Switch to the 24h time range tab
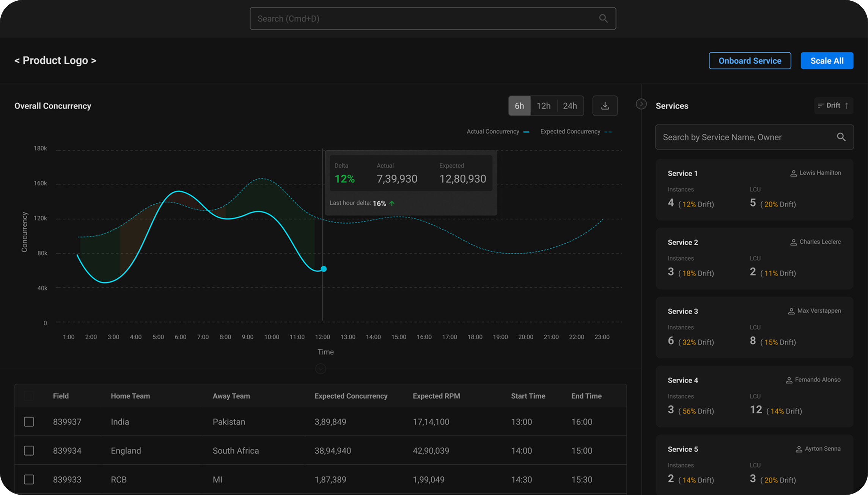Image resolution: width=868 pixels, height=495 pixels. tap(570, 106)
